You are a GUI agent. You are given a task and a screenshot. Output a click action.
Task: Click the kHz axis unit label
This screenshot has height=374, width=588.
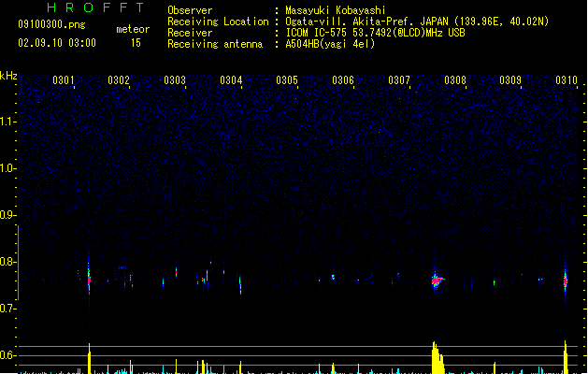pos(8,76)
